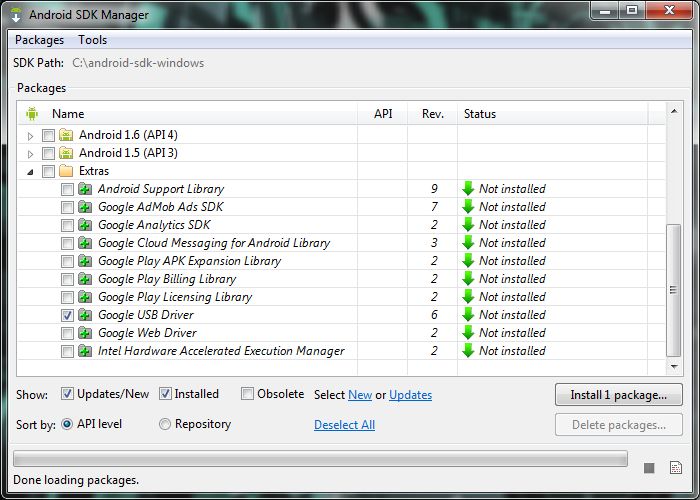Minimize the Android SDK Manager window
Image resolution: width=700 pixels, height=500 pixels.
point(605,11)
